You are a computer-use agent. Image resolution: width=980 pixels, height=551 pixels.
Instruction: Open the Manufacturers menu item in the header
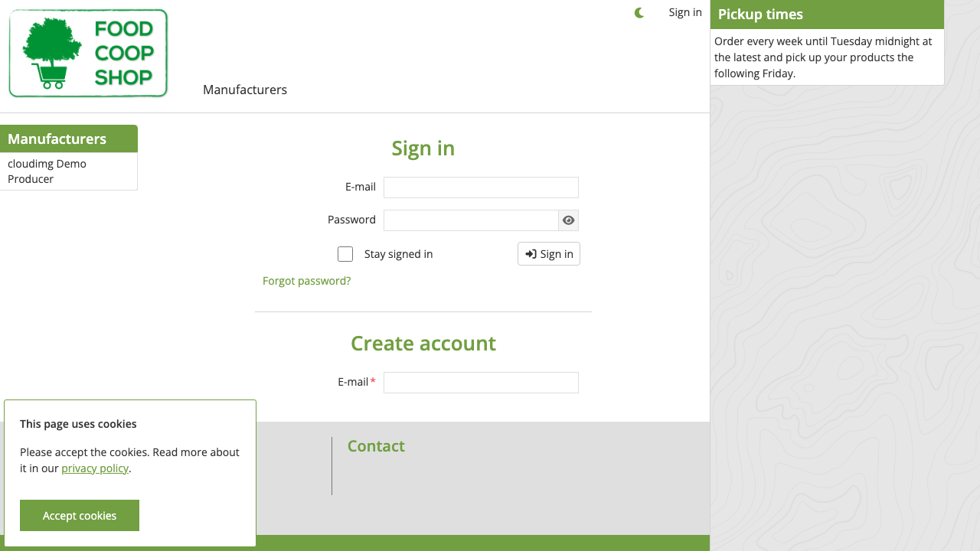click(245, 90)
